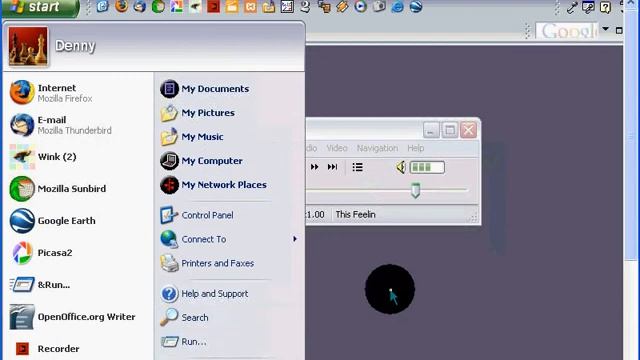Click the Google search box
Screen dimensions: 640x360
(x=567, y=31)
